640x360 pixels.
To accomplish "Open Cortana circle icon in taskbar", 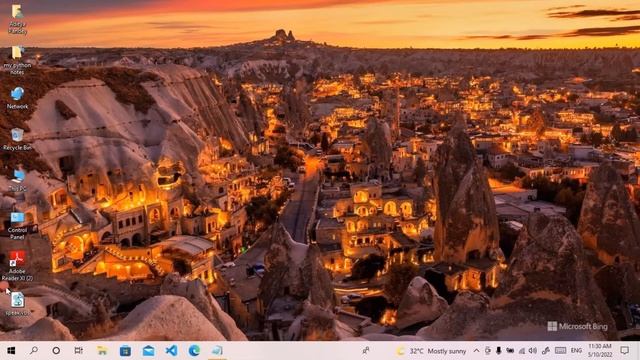I will (56, 351).
